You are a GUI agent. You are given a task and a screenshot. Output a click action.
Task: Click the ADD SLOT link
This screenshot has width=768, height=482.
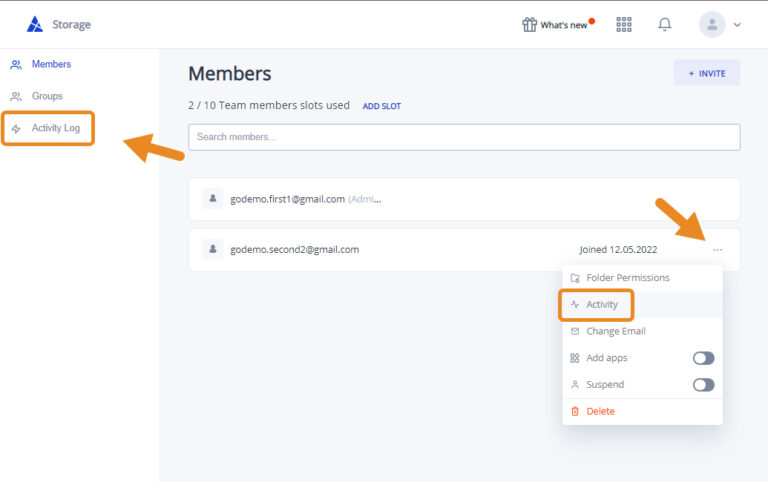pos(382,106)
